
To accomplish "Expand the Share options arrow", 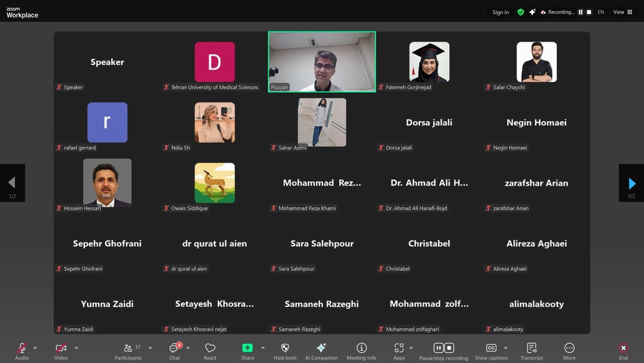I will point(263,348).
